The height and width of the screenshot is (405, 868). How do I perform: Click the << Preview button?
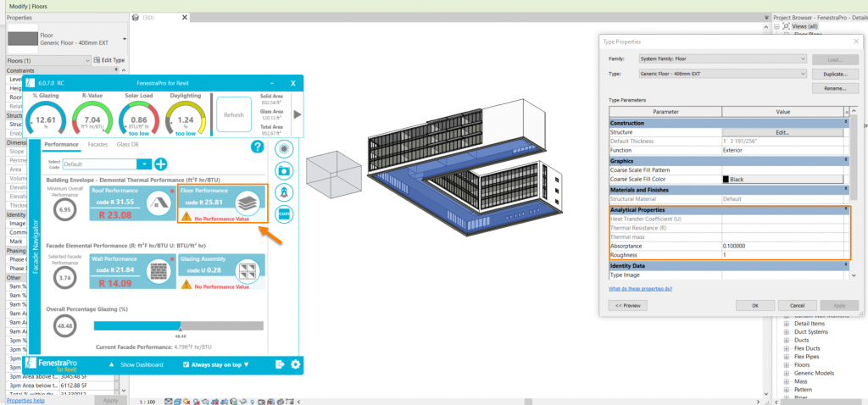click(x=628, y=305)
